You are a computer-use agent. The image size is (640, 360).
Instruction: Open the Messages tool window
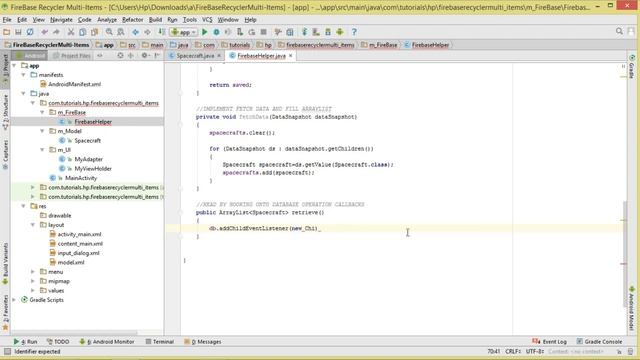coord(202,342)
